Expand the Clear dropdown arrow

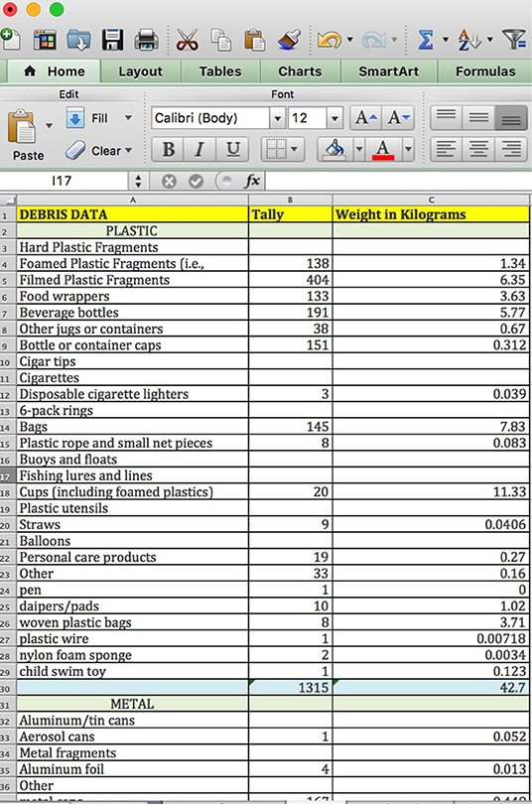(x=128, y=150)
